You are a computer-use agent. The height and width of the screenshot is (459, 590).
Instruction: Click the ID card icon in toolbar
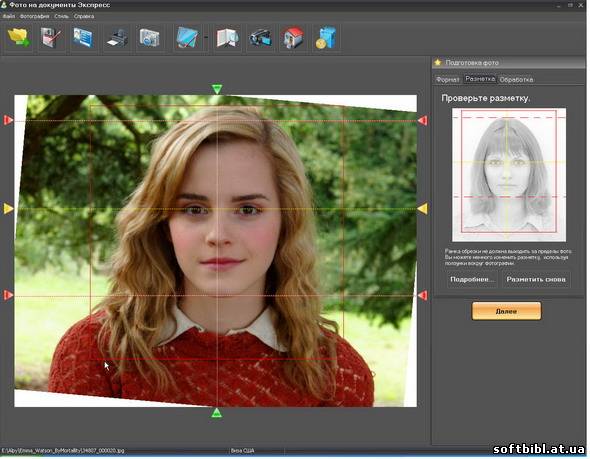[83, 38]
